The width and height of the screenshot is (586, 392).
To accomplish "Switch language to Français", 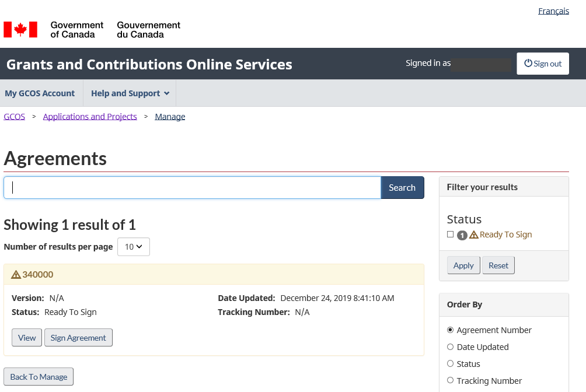I will (553, 11).
